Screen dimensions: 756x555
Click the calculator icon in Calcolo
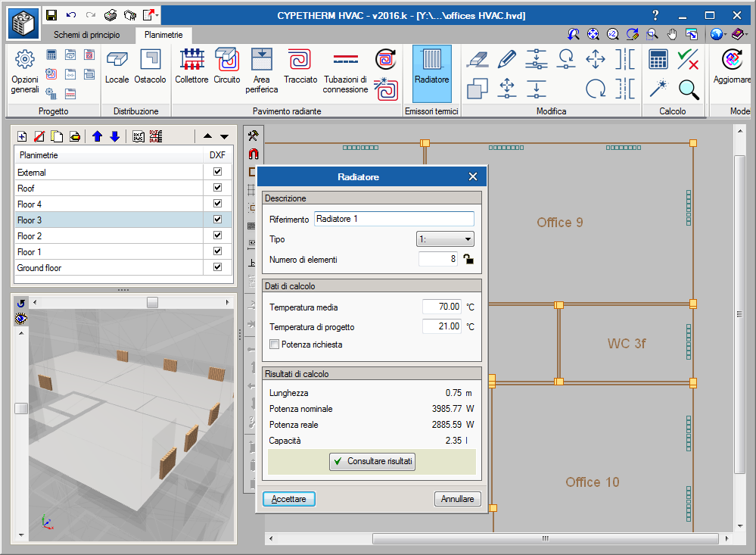(658, 59)
